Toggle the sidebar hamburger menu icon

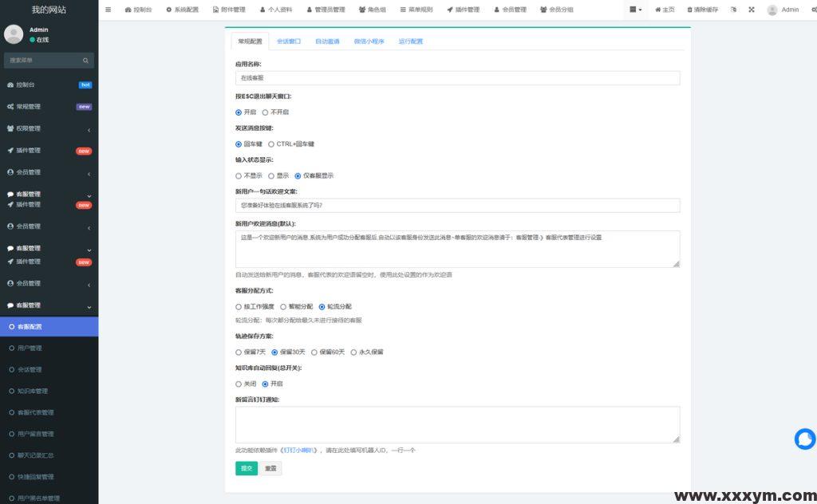[x=108, y=10]
